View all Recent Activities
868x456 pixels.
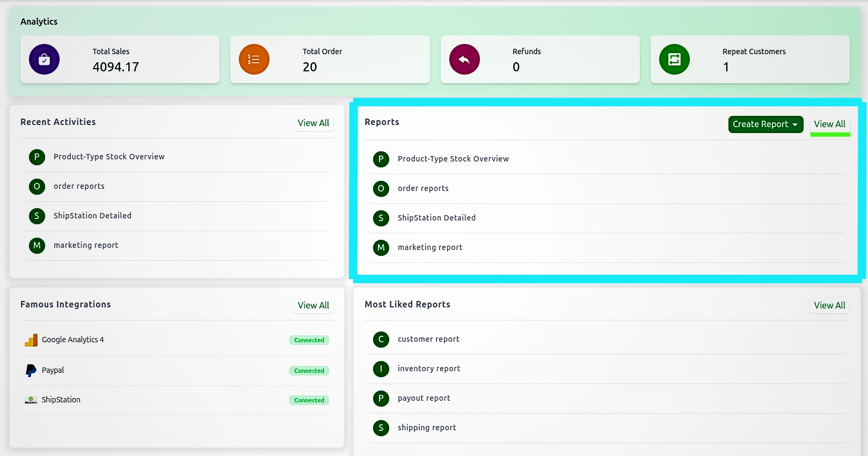click(313, 123)
